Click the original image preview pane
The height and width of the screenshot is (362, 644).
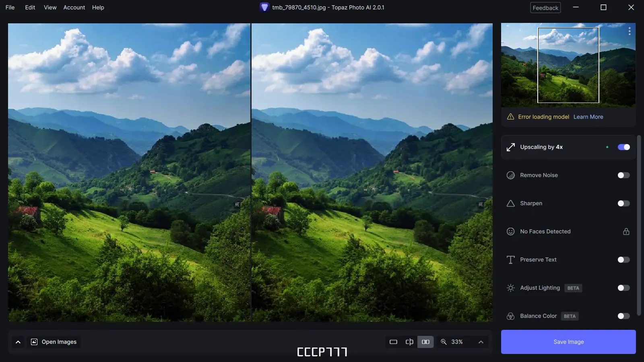pyautogui.click(x=129, y=172)
